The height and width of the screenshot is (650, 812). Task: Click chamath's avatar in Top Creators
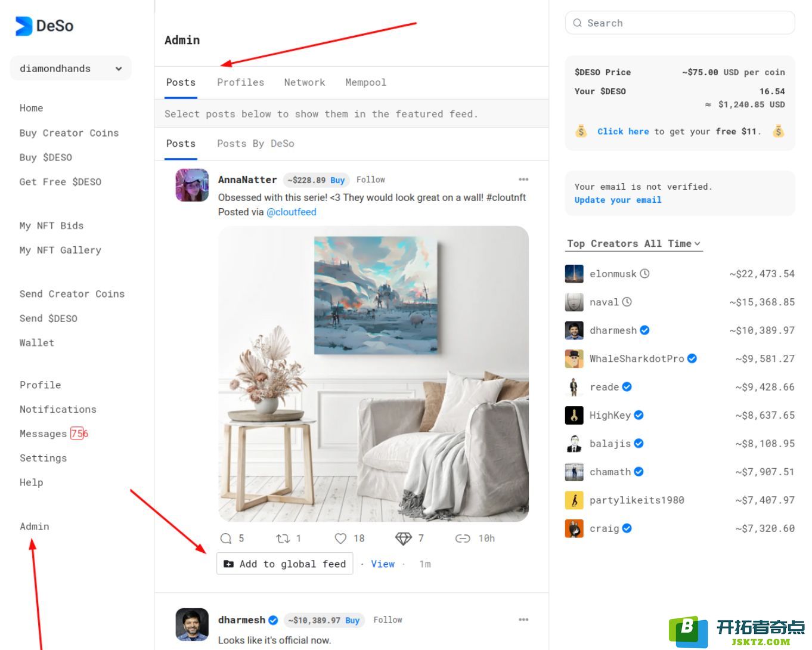point(574,472)
